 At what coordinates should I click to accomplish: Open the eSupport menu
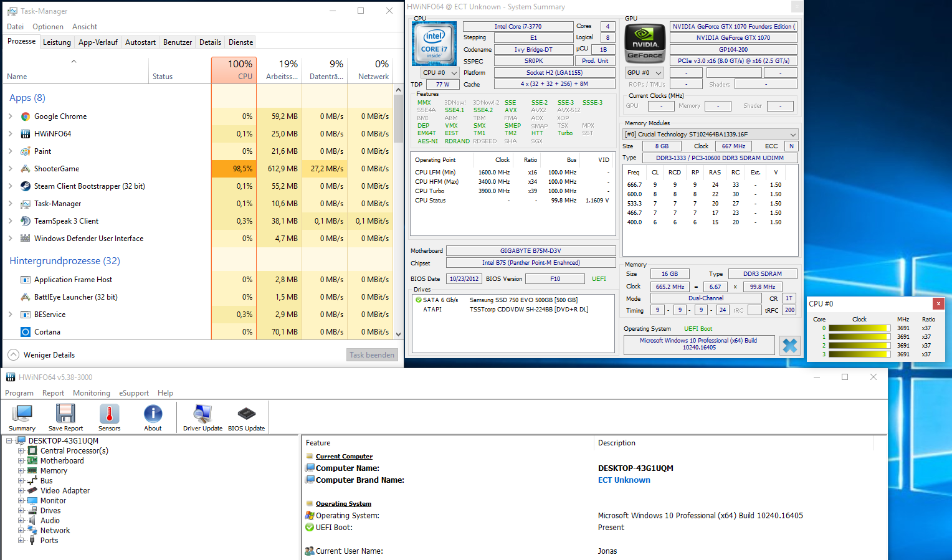(x=134, y=393)
